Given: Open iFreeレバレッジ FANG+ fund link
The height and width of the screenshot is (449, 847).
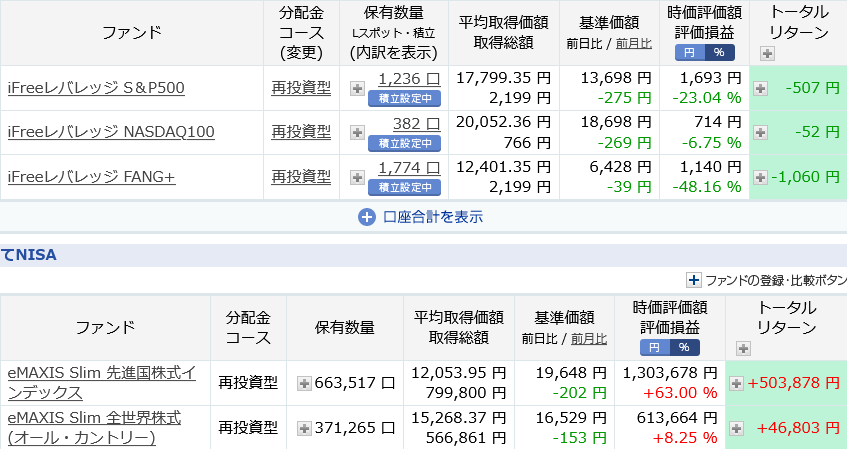Looking at the screenshot, I should tap(91, 177).
